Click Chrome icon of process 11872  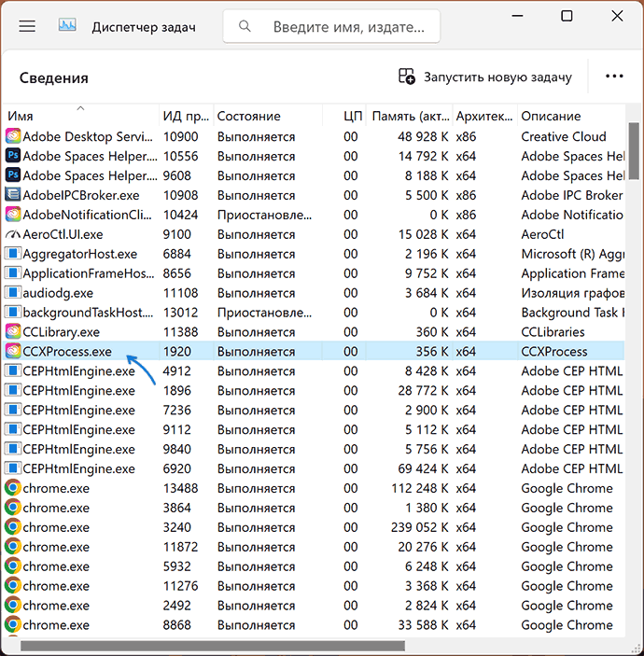[13, 547]
